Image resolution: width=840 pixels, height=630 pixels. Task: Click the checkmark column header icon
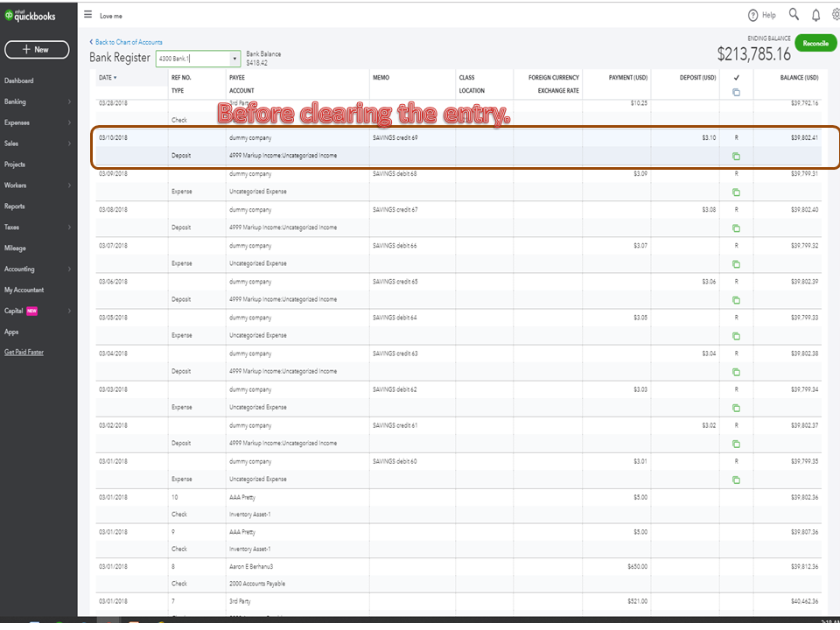(x=736, y=78)
